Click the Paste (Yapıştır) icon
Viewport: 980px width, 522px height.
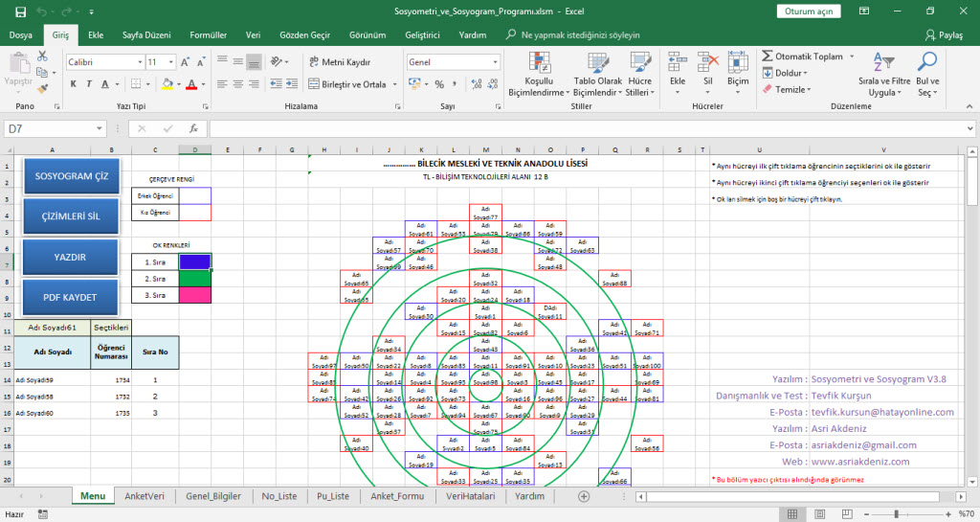tap(19, 63)
